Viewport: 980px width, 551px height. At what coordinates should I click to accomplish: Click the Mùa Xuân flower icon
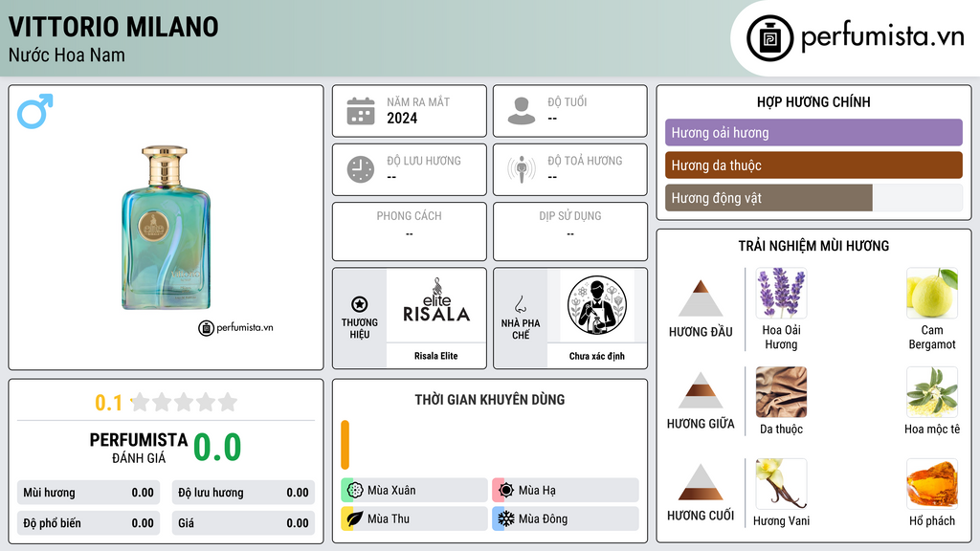(x=355, y=490)
